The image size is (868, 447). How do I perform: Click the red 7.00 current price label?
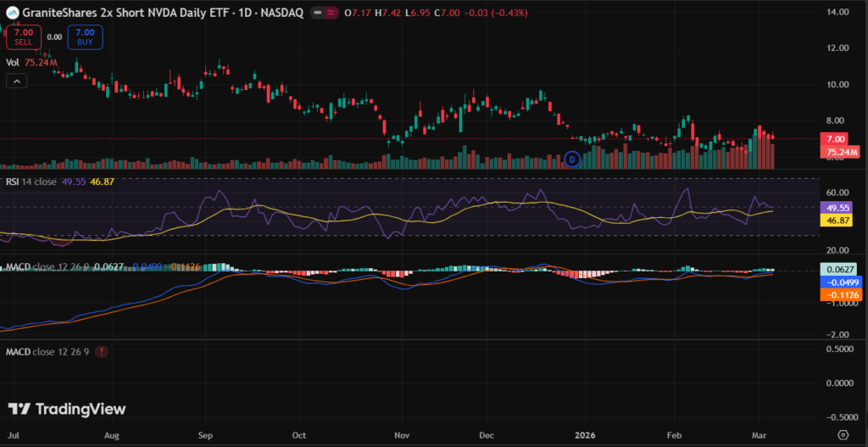[x=835, y=138]
